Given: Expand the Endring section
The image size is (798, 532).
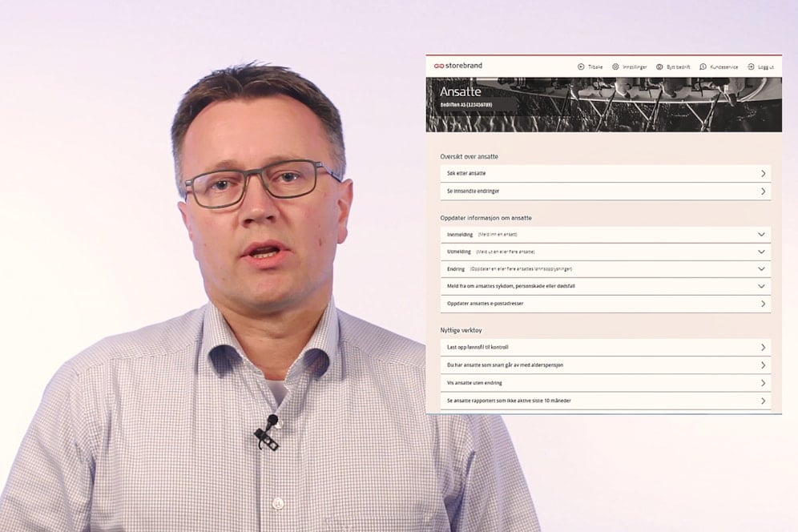Looking at the screenshot, I should (x=761, y=269).
